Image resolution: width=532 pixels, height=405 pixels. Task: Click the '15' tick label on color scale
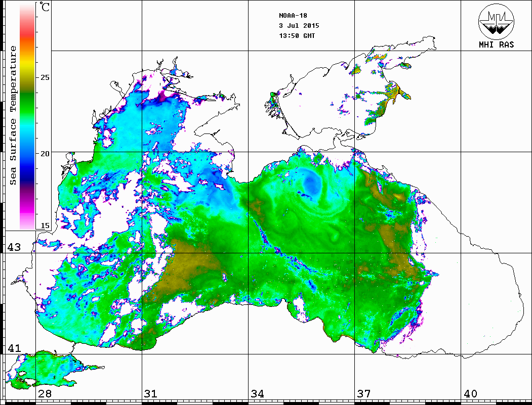click(45, 226)
